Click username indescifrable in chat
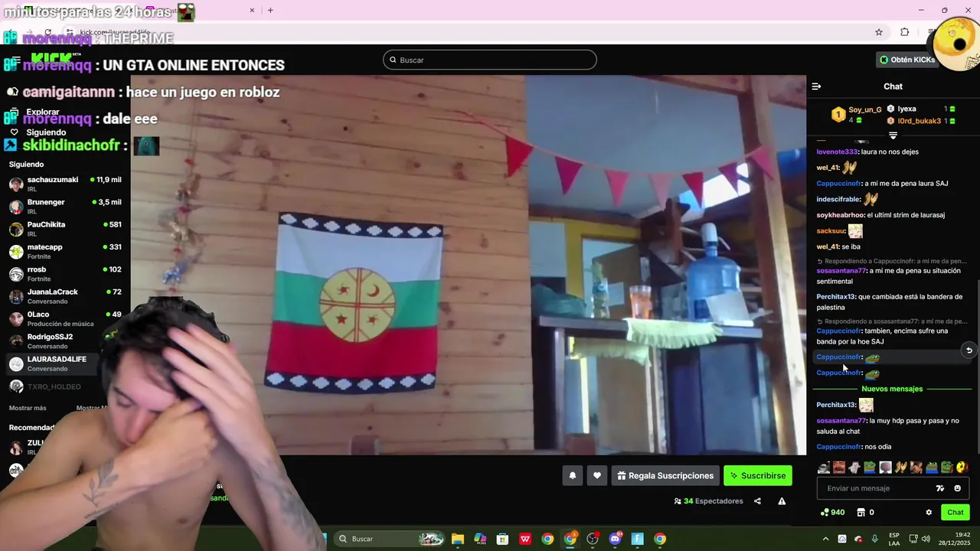980x551 pixels. coord(839,200)
